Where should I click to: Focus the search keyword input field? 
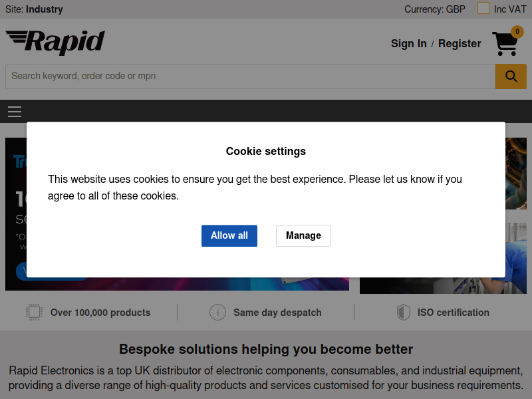click(x=250, y=76)
